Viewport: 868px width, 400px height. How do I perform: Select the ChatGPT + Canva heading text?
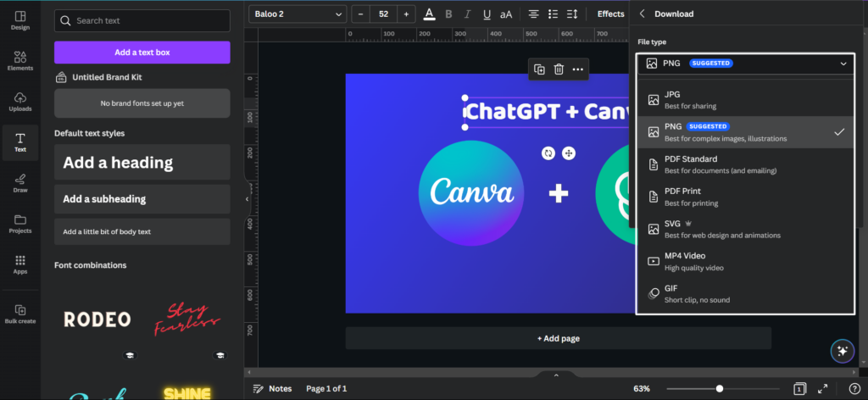point(547,112)
